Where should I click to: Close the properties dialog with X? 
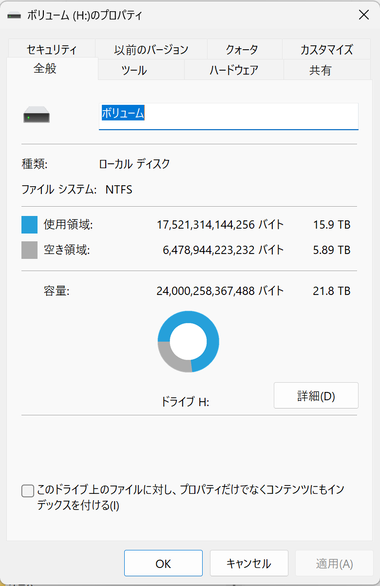[x=364, y=15]
